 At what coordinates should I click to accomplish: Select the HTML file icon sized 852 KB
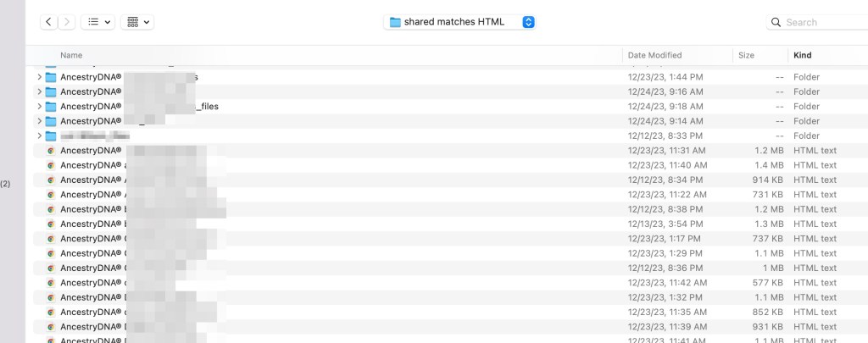click(51, 312)
